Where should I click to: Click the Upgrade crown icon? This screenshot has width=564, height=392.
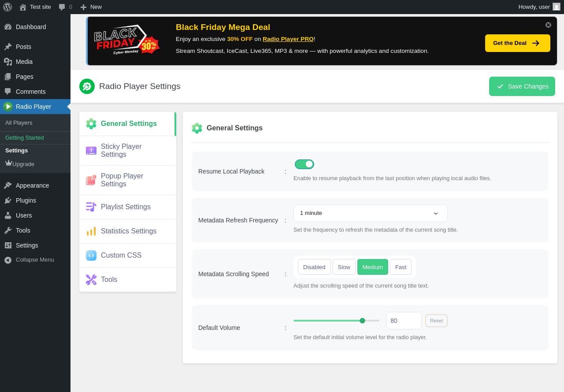click(x=8, y=163)
